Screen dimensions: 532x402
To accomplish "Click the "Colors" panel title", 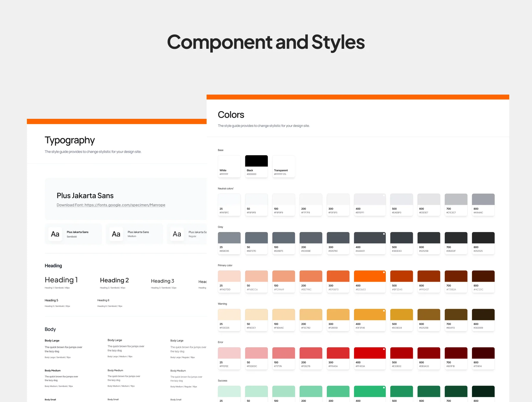I will 231,115.
